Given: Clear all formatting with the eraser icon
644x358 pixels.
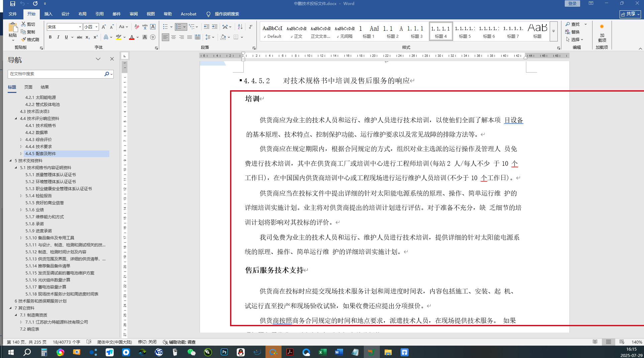Looking at the screenshot, I should 137,27.
